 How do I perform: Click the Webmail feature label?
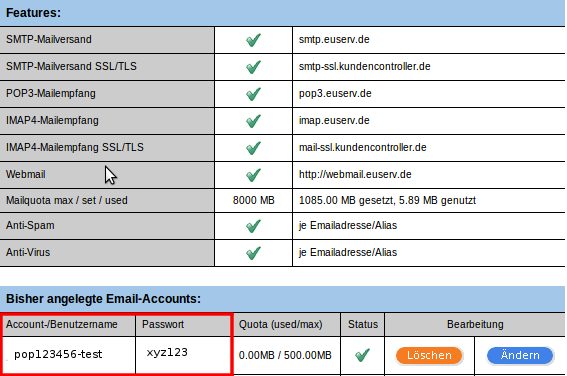[26, 174]
